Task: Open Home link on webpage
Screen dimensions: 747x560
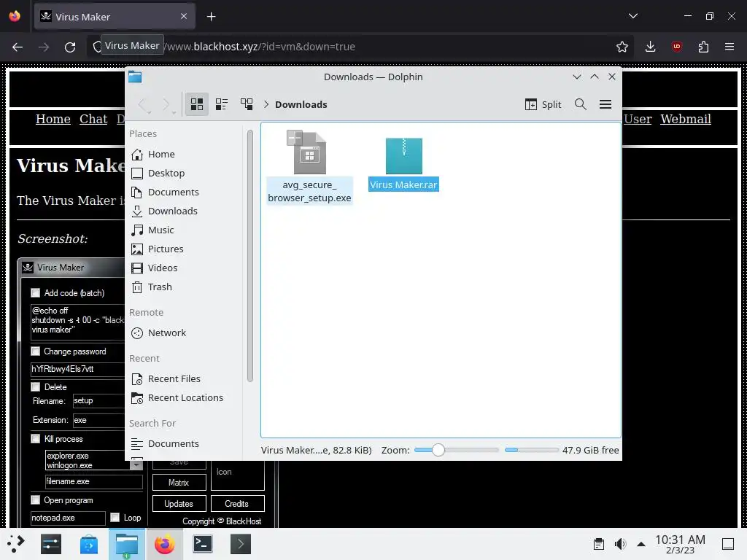Action: [x=53, y=119]
